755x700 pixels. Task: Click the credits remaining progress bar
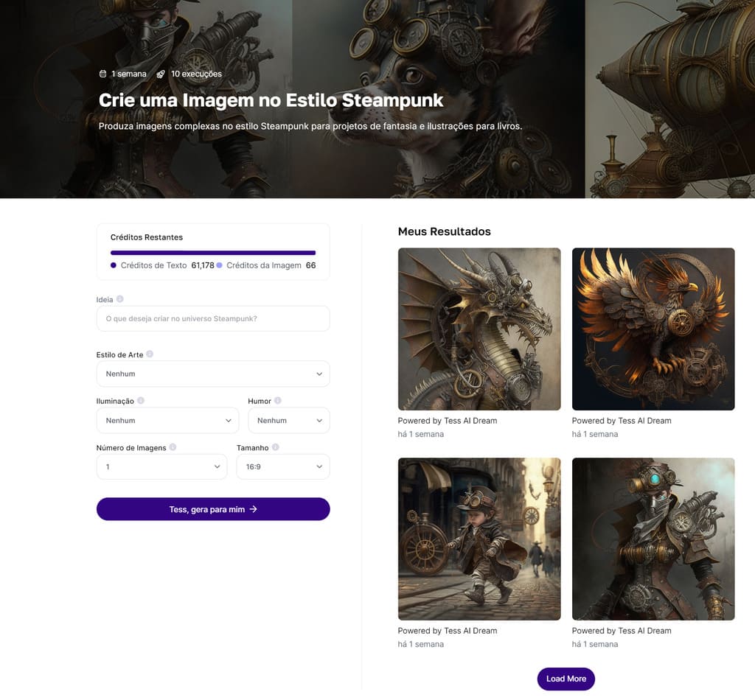pos(212,253)
